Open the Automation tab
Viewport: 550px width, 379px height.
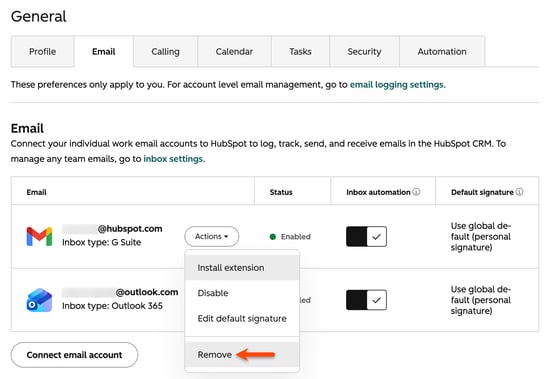tap(442, 52)
